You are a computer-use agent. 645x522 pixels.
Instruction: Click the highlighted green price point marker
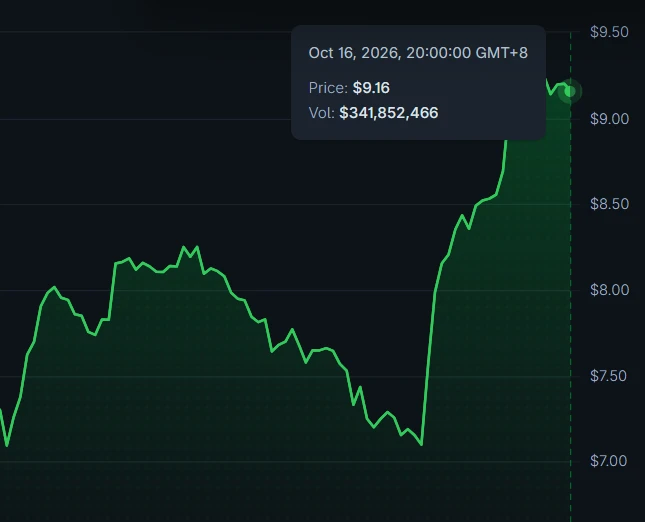tap(570, 91)
